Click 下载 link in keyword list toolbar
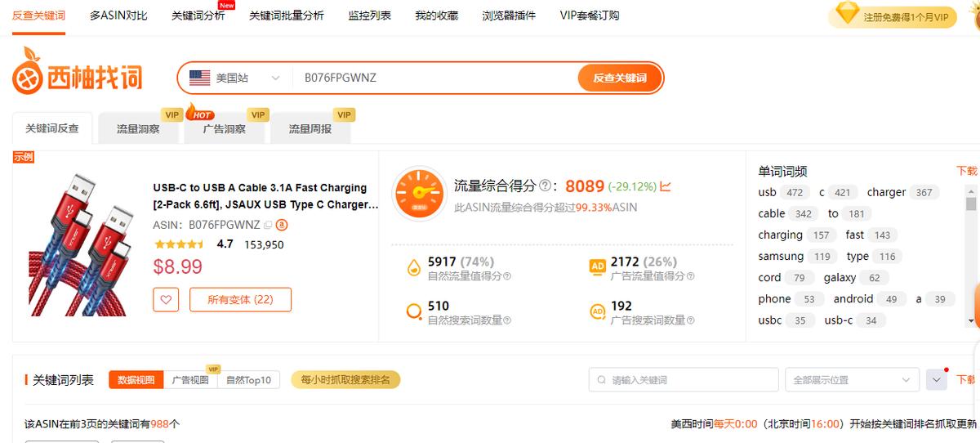The height and width of the screenshot is (443, 980). (x=967, y=380)
